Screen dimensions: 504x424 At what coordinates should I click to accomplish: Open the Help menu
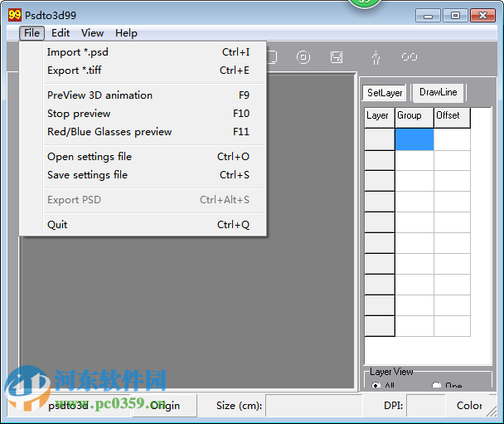pos(126,33)
